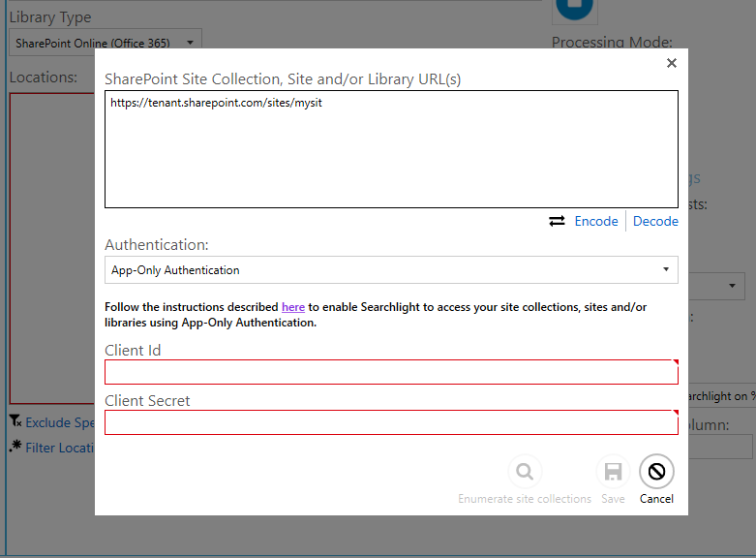
Task: Click the Save floppy disk icon
Action: (x=613, y=472)
